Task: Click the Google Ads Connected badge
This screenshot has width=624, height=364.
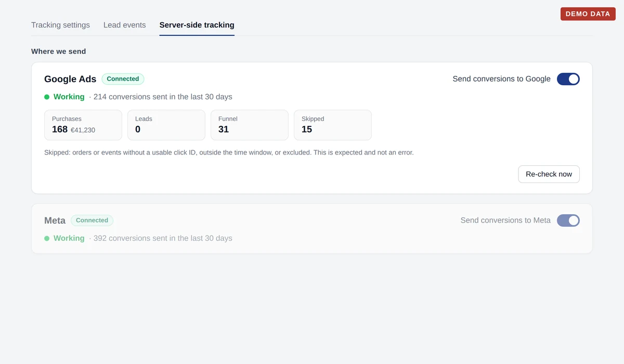Action: click(123, 79)
